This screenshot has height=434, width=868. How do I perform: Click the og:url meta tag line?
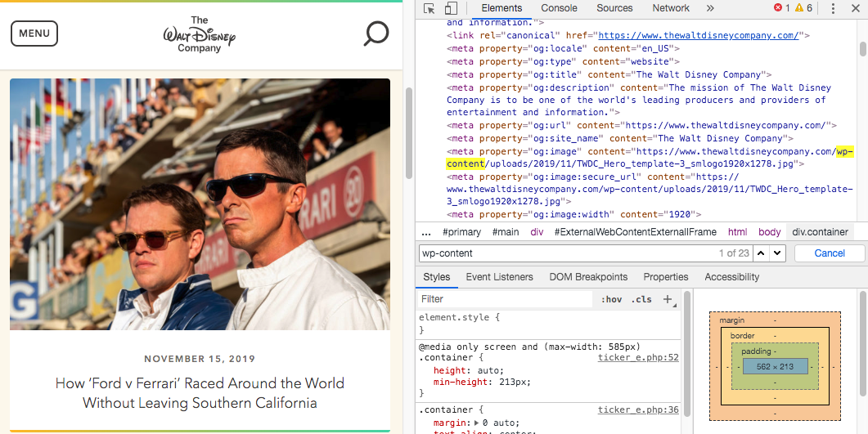641,126
